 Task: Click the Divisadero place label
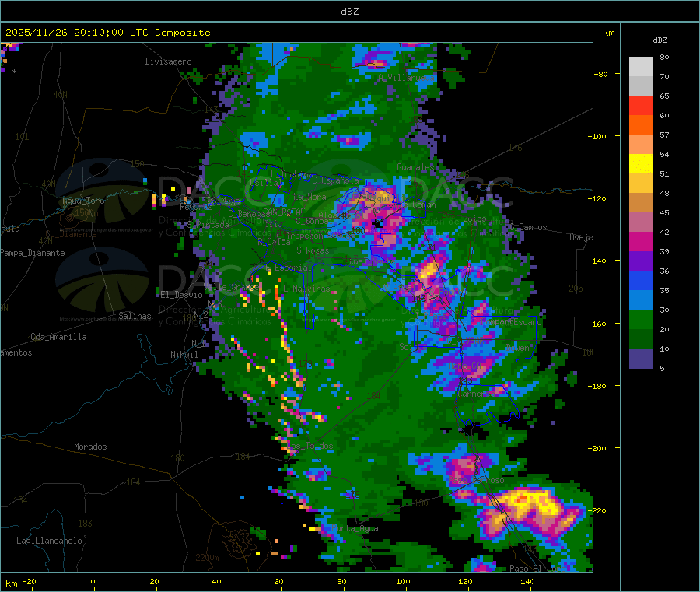coord(168,61)
